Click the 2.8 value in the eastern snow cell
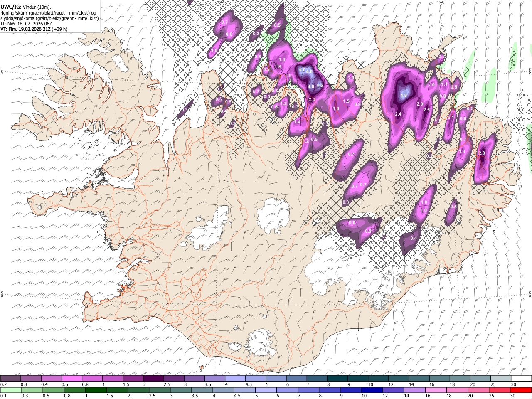Screen dimensions: 532x399 pyautogui.click(x=482, y=153)
